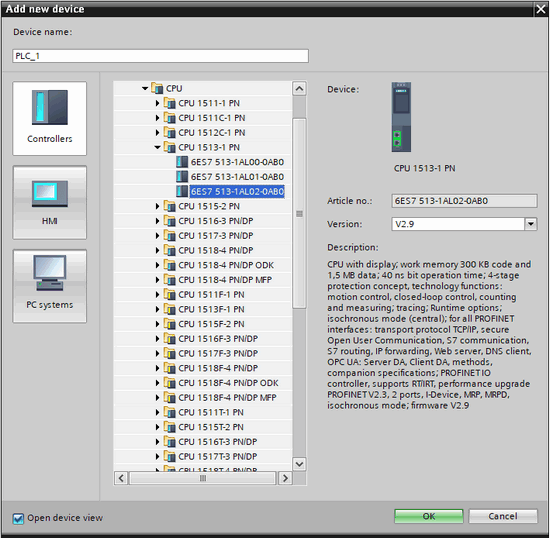
Task: Expand the CPU 1511C-1 PN node
Action: point(157,118)
